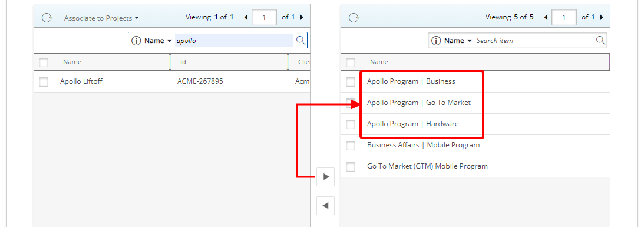Check the Apollo Liftoff row checkbox
Viewport: 644px width, 227px height.
(44, 81)
